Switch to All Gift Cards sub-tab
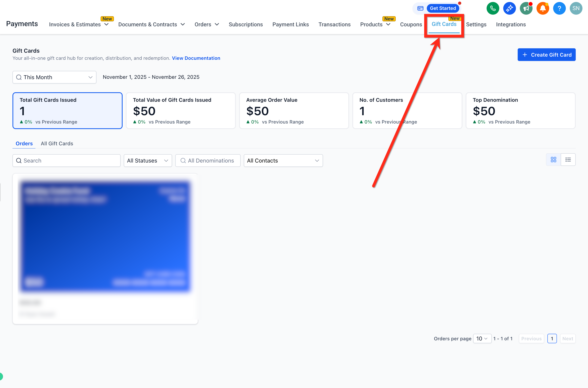This screenshot has height=388, width=588. [x=57, y=144]
